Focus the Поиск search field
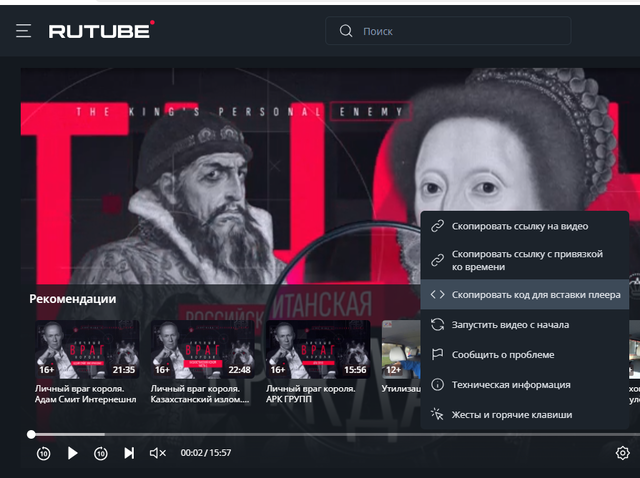The width and height of the screenshot is (640, 478). tap(448, 31)
